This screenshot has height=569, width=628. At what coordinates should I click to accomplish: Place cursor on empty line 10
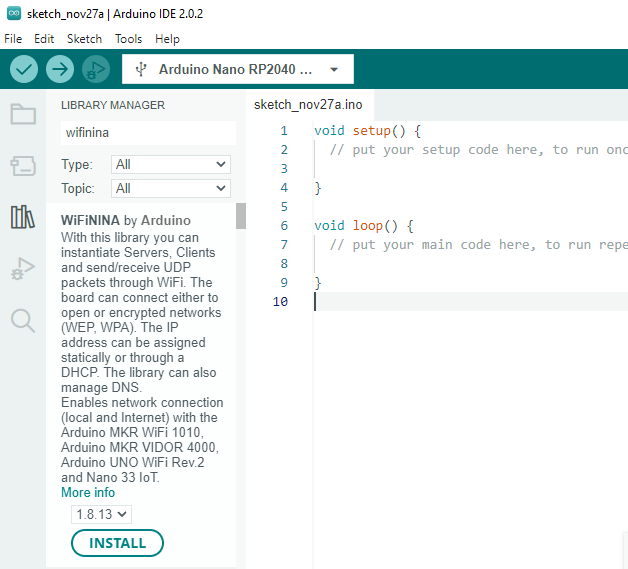[471, 302]
